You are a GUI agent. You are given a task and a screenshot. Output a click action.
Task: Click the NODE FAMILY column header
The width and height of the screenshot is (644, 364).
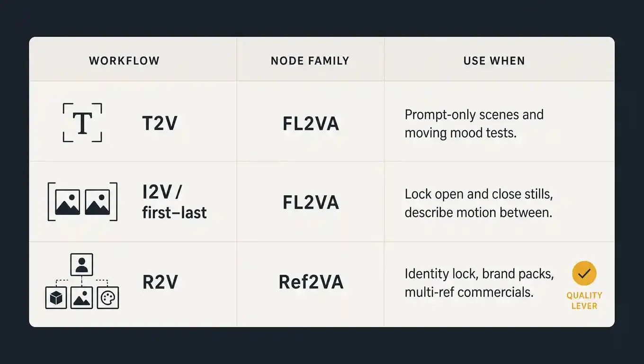(x=310, y=61)
